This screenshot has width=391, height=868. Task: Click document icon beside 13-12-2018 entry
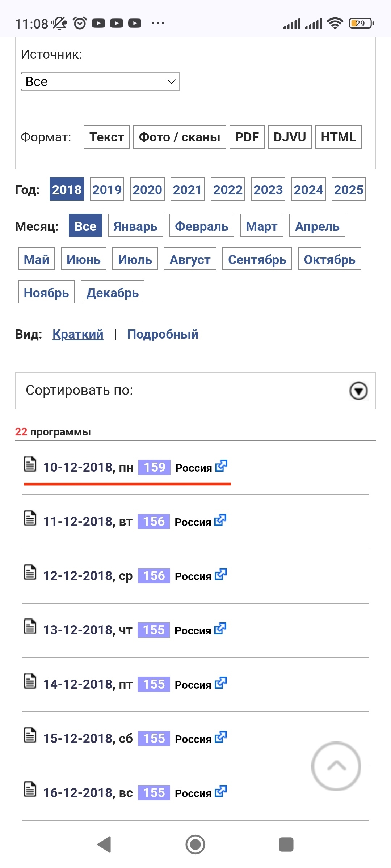(x=30, y=626)
